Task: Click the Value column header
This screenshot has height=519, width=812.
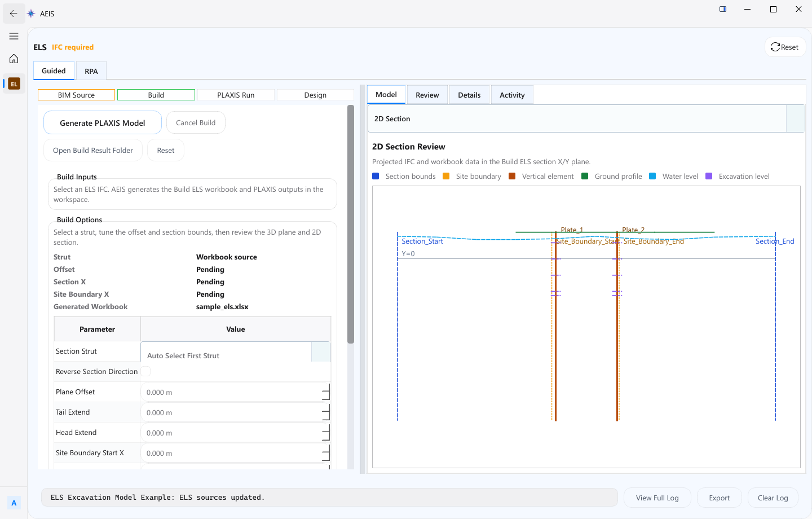Action: click(236, 329)
